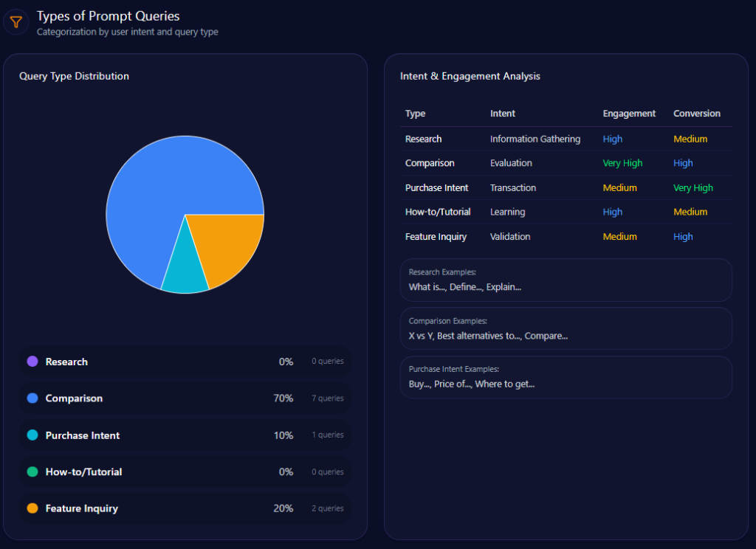Select the How-to/Tutorial table row

click(566, 212)
